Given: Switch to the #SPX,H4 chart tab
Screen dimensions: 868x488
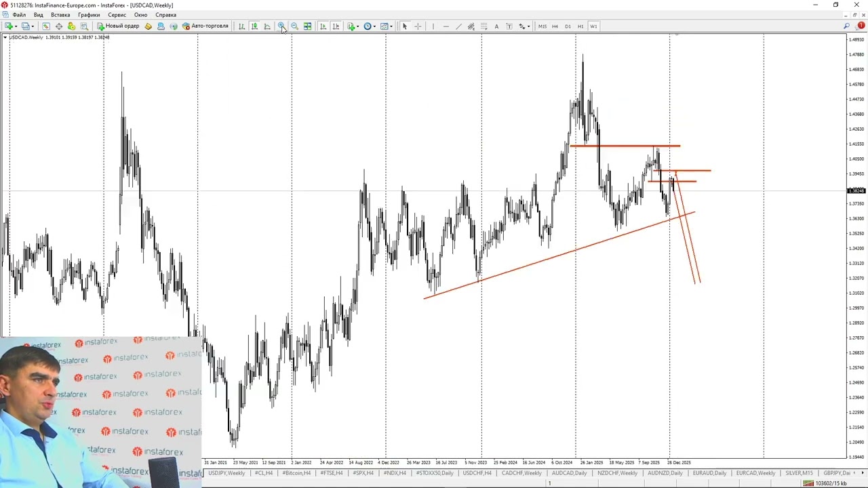Looking at the screenshot, I should (x=363, y=473).
